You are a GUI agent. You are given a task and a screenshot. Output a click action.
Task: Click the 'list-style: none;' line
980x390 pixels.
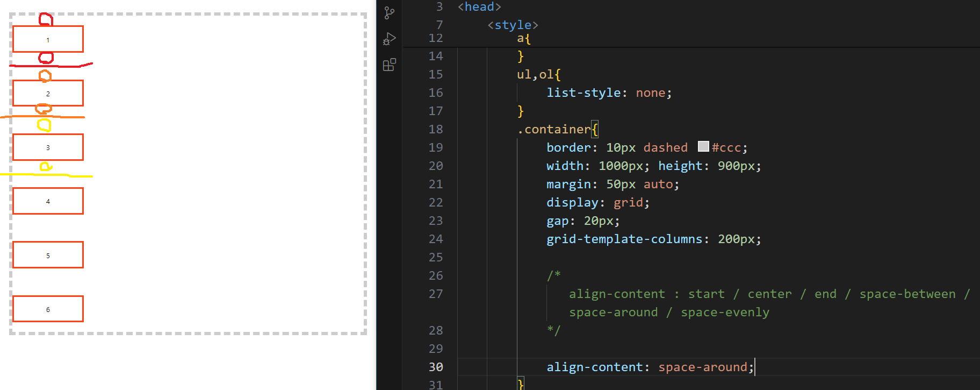click(609, 93)
